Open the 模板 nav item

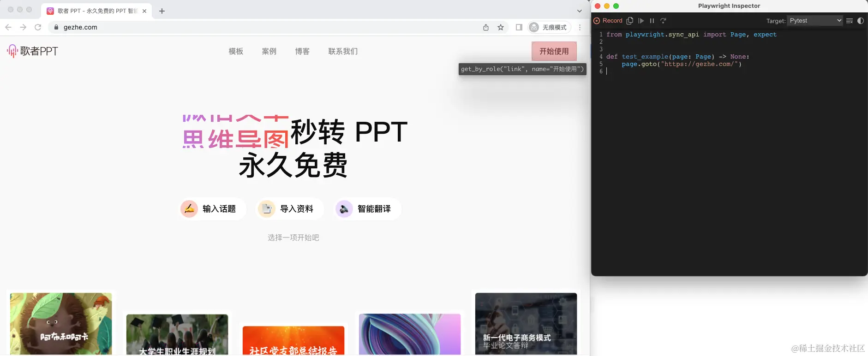(x=236, y=51)
